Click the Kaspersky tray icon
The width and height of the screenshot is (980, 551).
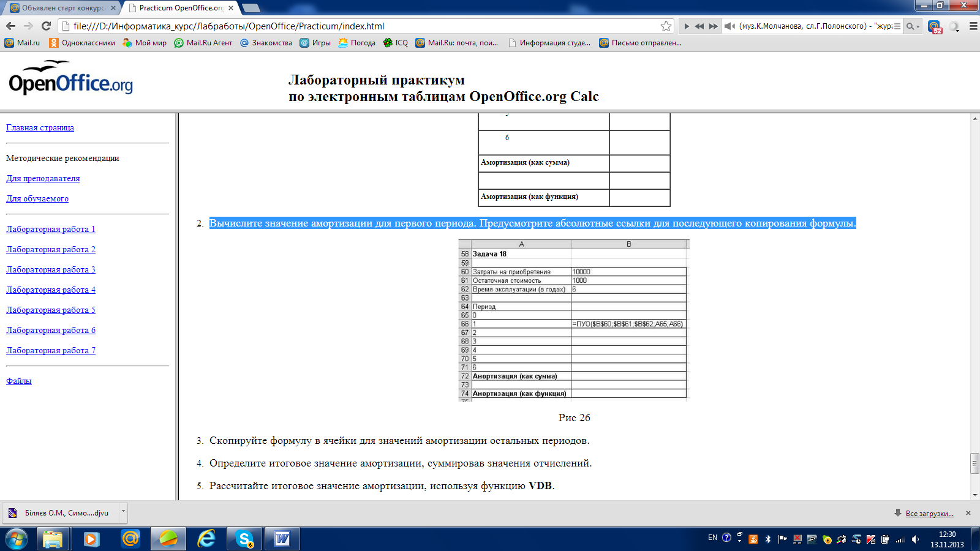(871, 539)
